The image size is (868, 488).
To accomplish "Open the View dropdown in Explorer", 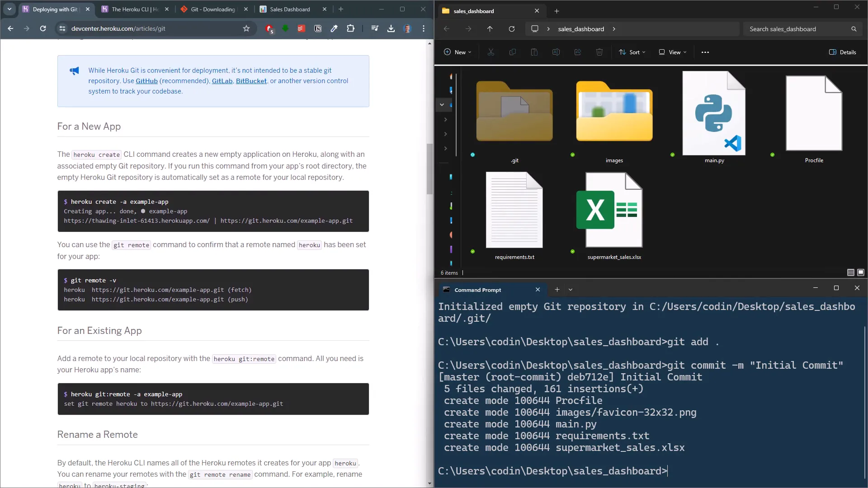I will [673, 52].
